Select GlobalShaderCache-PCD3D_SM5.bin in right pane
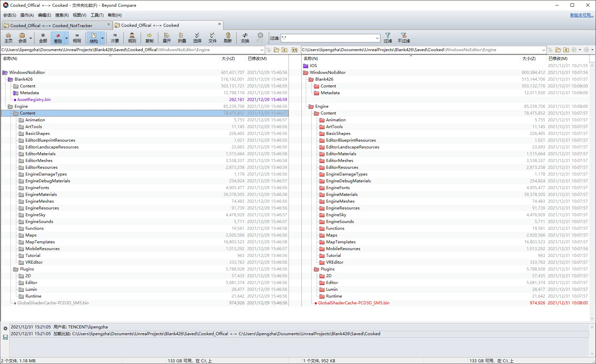 pyautogui.click(x=353, y=303)
